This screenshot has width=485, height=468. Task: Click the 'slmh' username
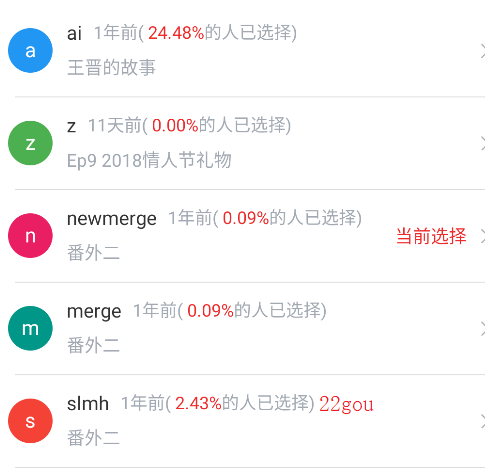coord(88,404)
